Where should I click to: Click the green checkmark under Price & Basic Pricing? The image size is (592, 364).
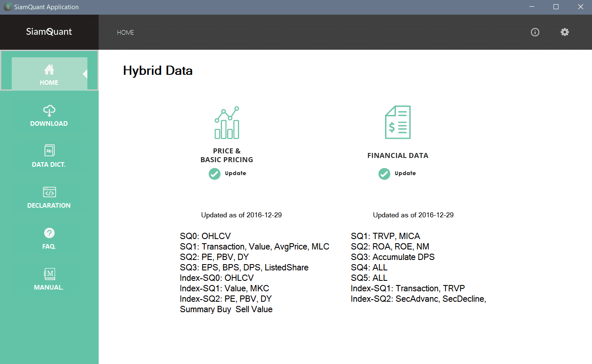click(x=214, y=174)
